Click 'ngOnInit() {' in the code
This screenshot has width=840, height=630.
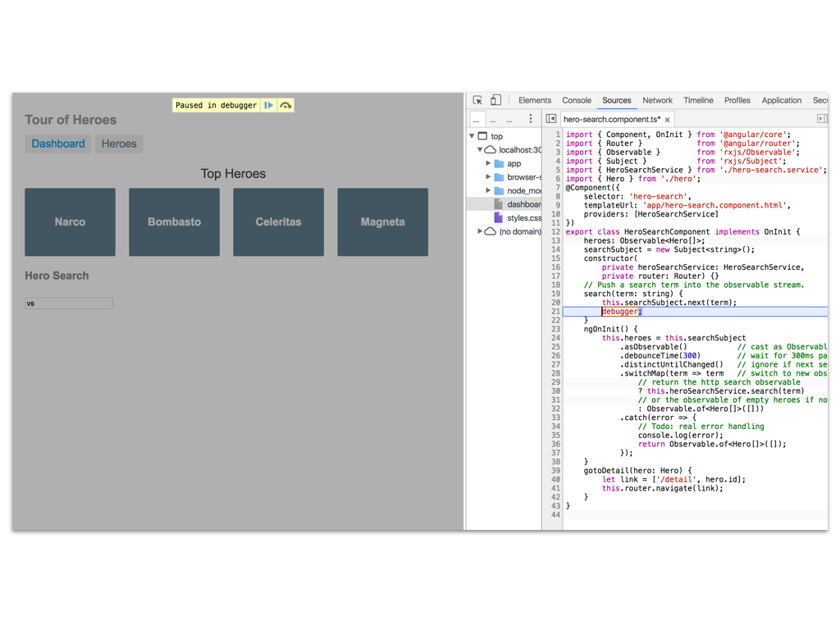pyautogui.click(x=610, y=329)
